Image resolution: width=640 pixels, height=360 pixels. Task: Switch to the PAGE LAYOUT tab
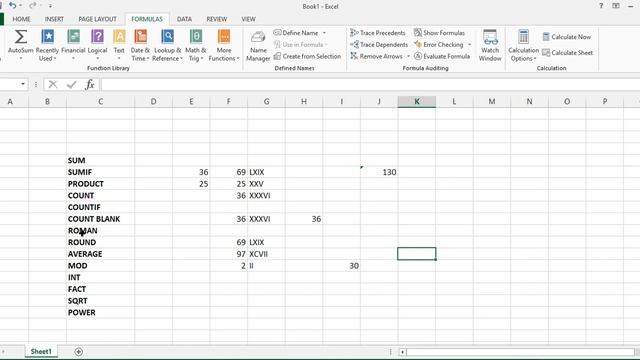pos(97,19)
